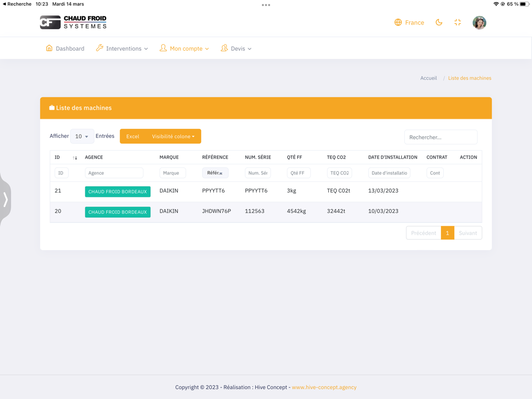Image resolution: width=532 pixels, height=399 pixels.
Task: Click the ID column filter field
Action: [61, 173]
